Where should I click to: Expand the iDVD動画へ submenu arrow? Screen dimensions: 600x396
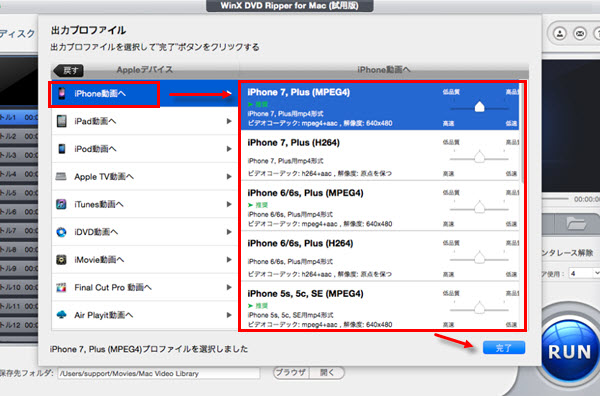229,232
